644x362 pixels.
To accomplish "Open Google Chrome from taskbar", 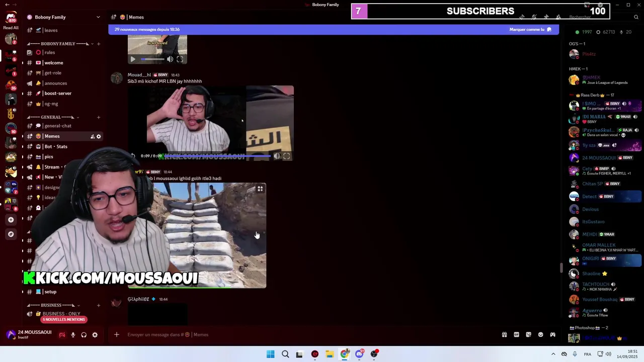I will (x=344, y=354).
